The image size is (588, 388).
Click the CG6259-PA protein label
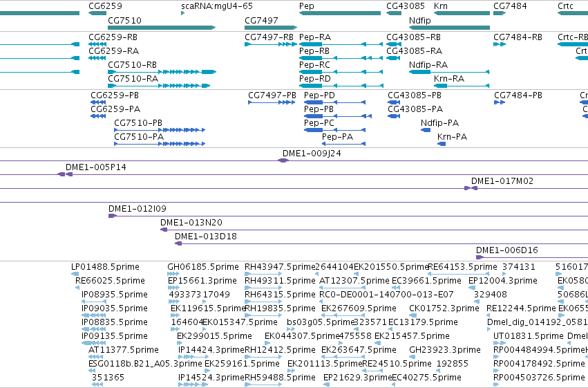pos(115,109)
